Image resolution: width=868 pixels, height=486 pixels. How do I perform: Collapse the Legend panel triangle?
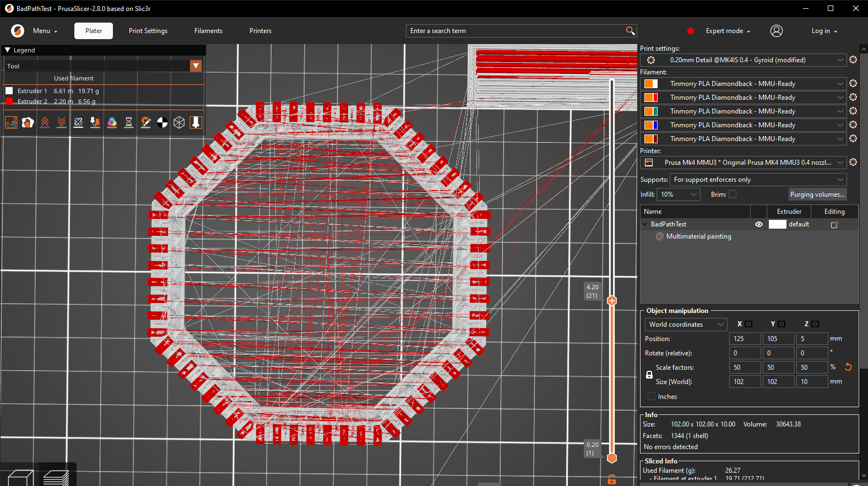[x=8, y=50]
